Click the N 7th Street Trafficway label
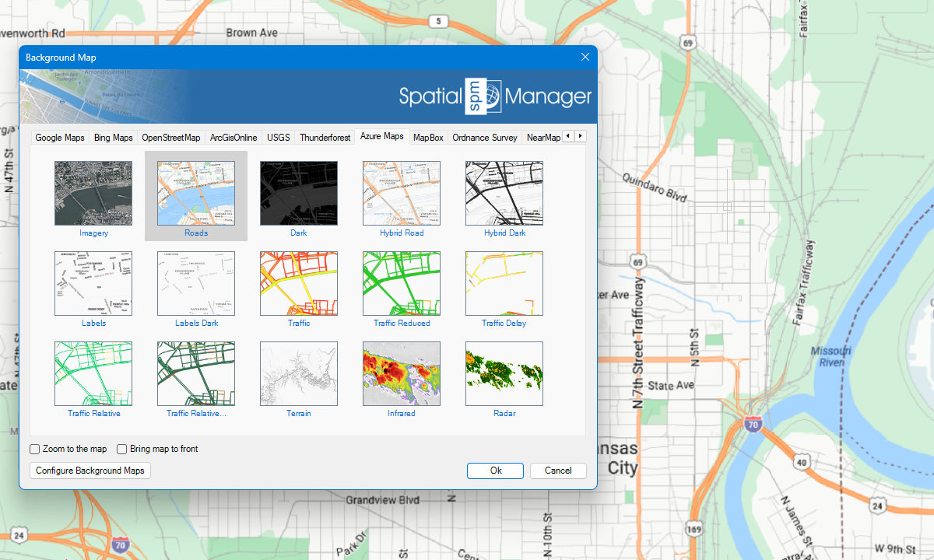The width and height of the screenshot is (934, 560). pos(638,342)
